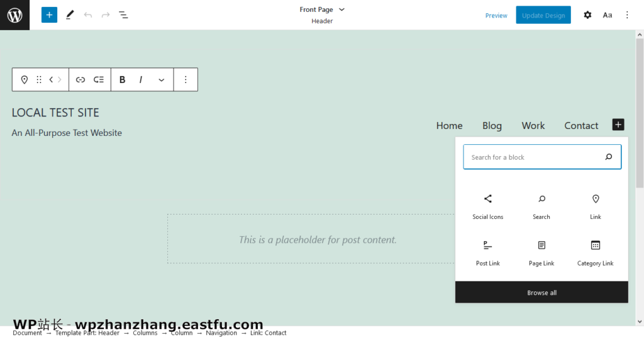Select the Social Icons block
This screenshot has height=338, width=644.
click(x=487, y=206)
